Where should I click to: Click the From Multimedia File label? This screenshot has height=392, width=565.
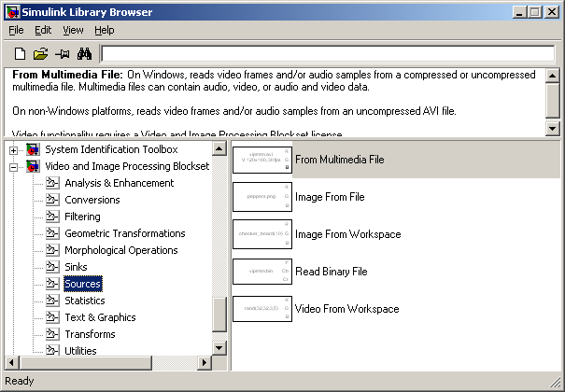339,160
